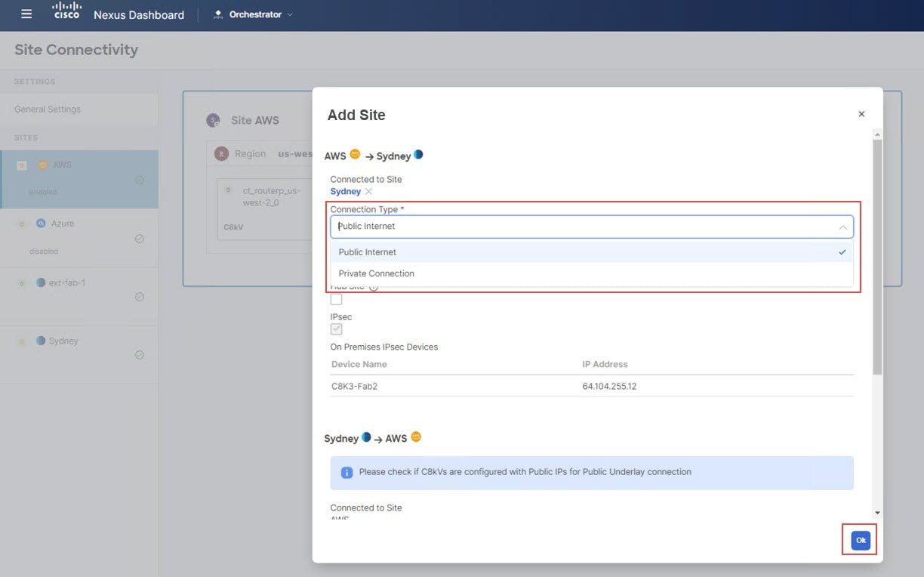Select the Sydney site in the sidebar
This screenshot has height=577, width=924.
pos(79,355)
